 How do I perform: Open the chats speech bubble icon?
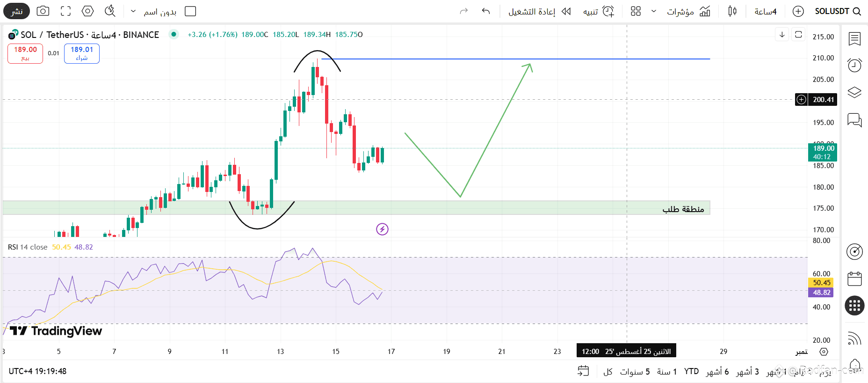[x=854, y=120]
